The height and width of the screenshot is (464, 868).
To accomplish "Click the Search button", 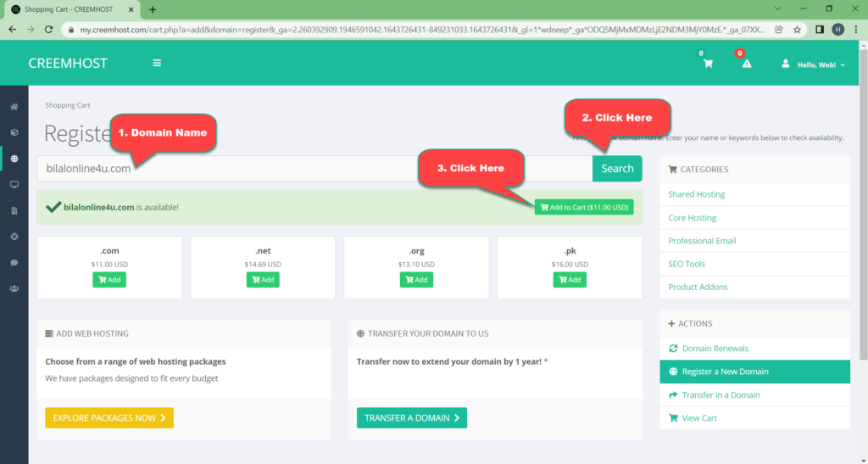I will [617, 168].
